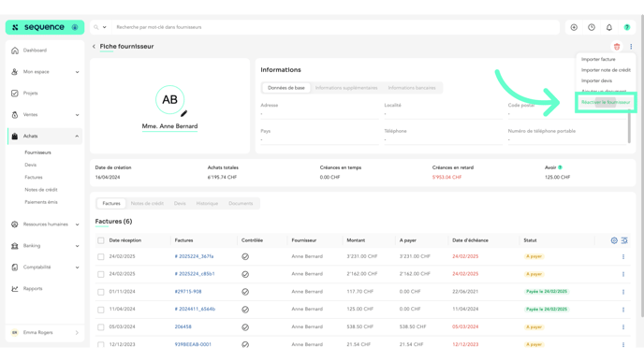The height and width of the screenshot is (362, 644).
Task: Switch to Notes de crédit tab
Action: coord(147,204)
